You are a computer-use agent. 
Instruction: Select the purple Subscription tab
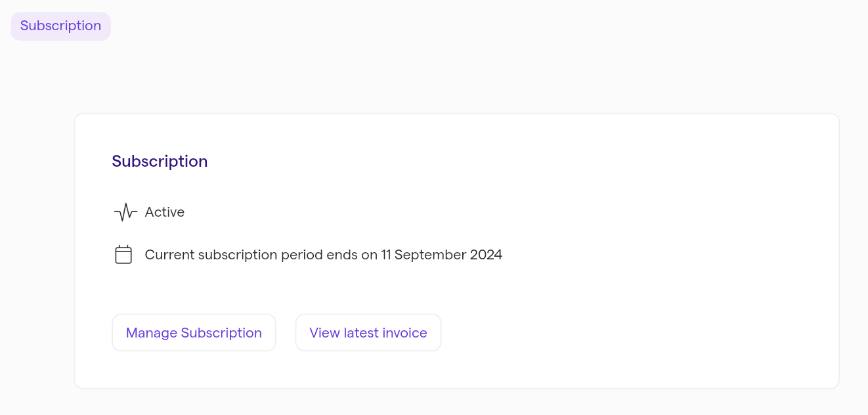[x=60, y=26]
